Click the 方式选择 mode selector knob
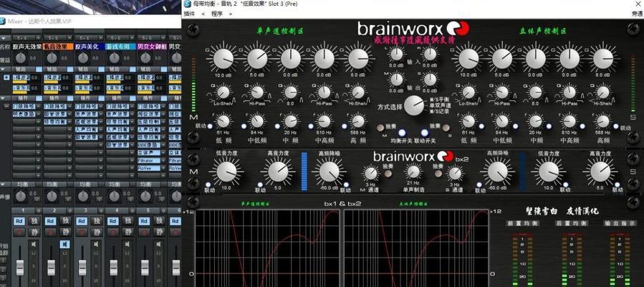Viewport: 644px width, 287px height. point(414,105)
